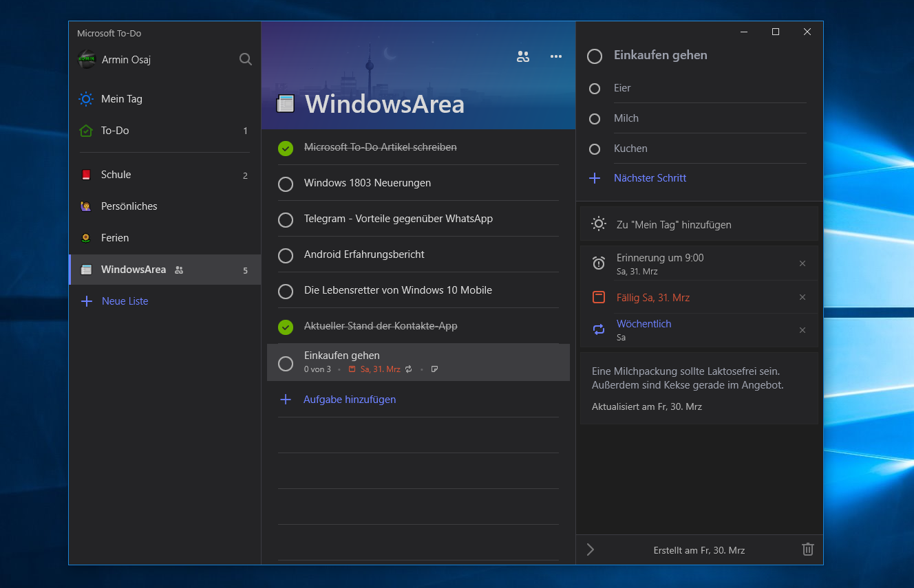Viewport: 914px width, 588px height.
Task: Check off Windows 1803 Neuerungen task
Action: tap(286, 184)
